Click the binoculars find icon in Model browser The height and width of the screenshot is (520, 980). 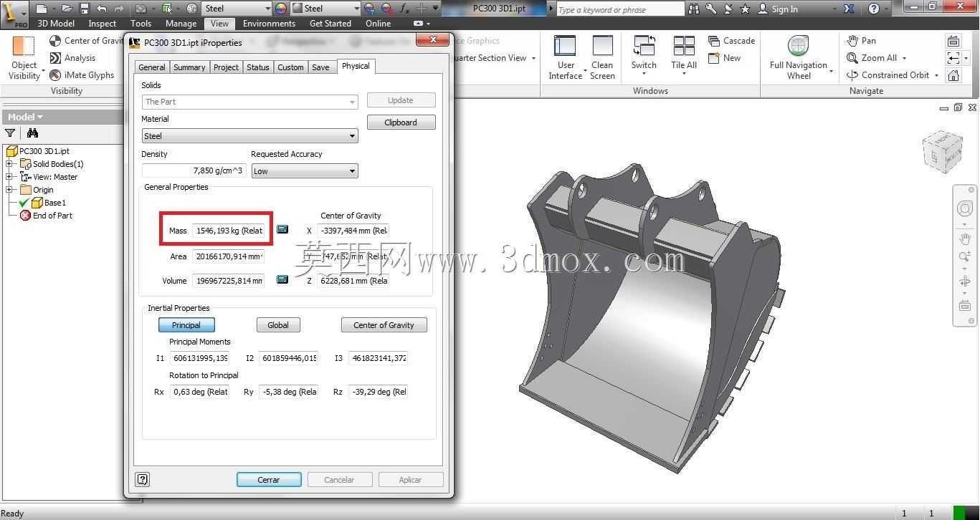[x=32, y=133]
